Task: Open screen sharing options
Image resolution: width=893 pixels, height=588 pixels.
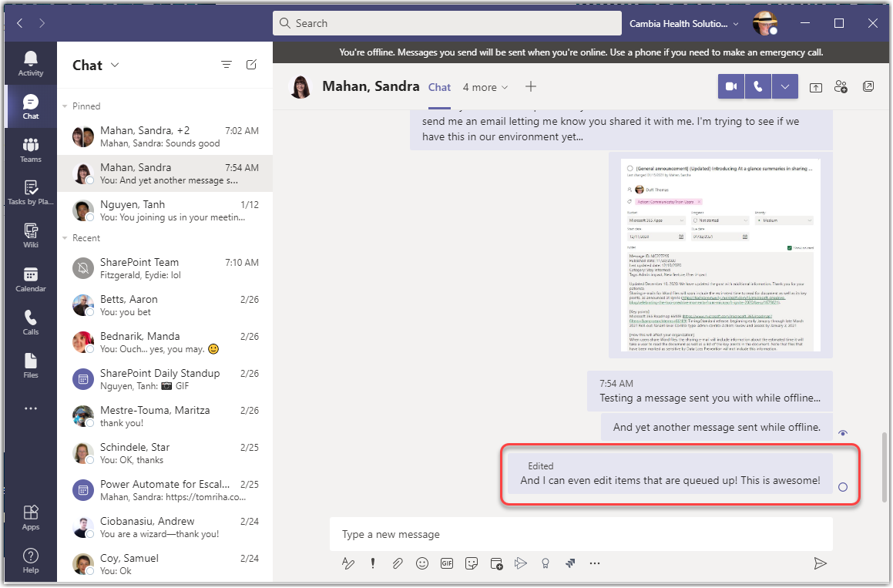Action: (815, 87)
